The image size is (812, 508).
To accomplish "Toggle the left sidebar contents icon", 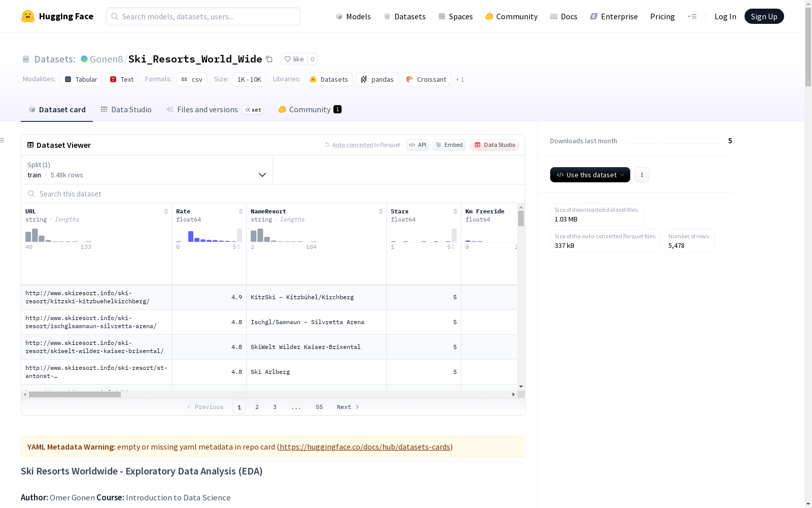I will [x=3, y=140].
